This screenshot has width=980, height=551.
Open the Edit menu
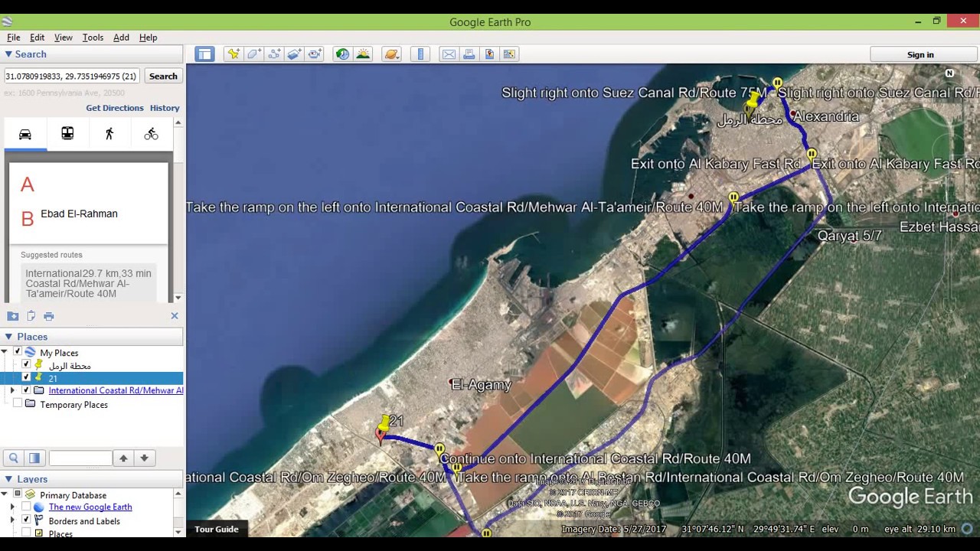point(37,37)
